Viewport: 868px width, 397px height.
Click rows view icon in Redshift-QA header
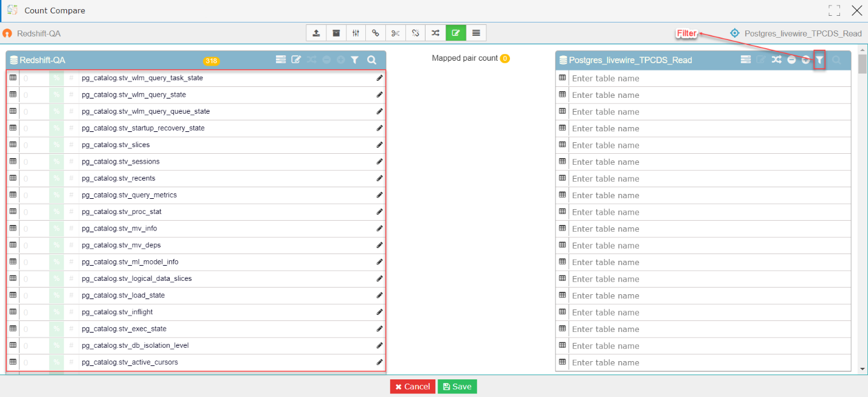coord(280,60)
